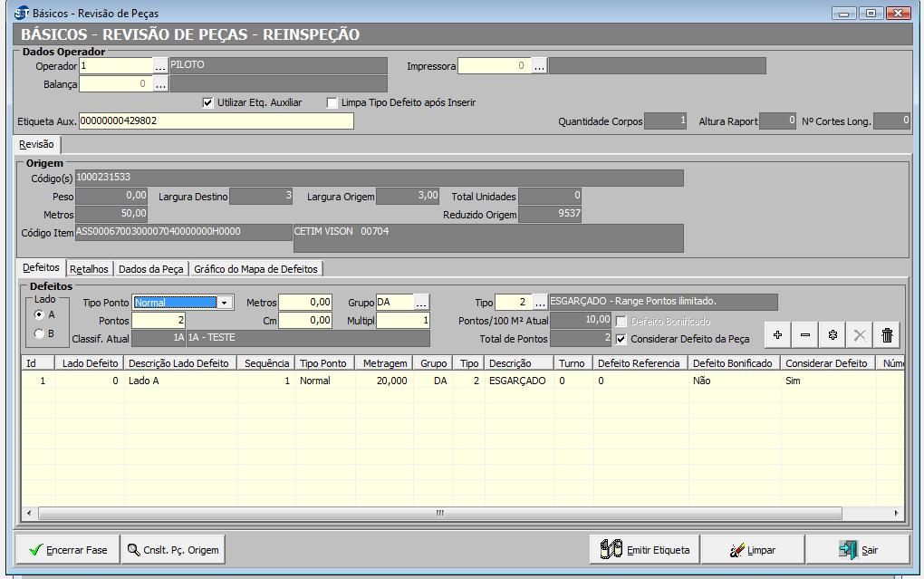Switch to the Retalhos tab
Viewport: 924px width, 579px height.
click(89, 269)
